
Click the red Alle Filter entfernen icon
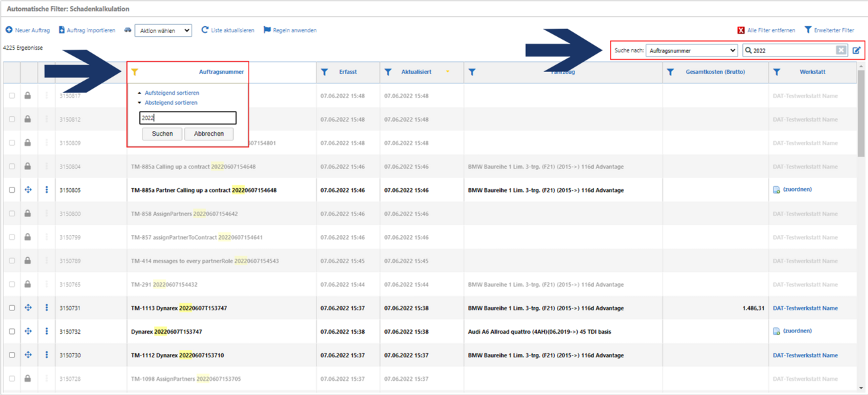[x=741, y=30]
